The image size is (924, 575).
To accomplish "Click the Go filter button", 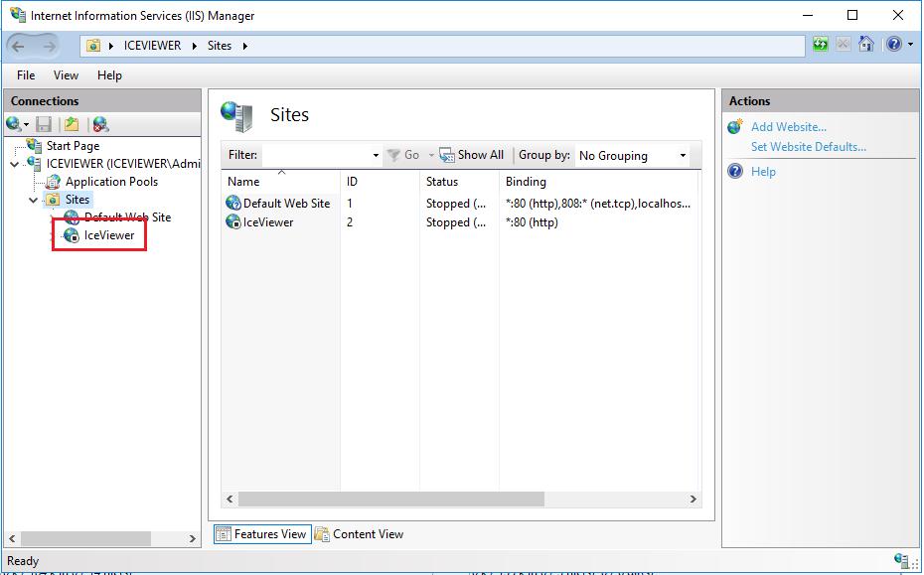I will click(403, 155).
